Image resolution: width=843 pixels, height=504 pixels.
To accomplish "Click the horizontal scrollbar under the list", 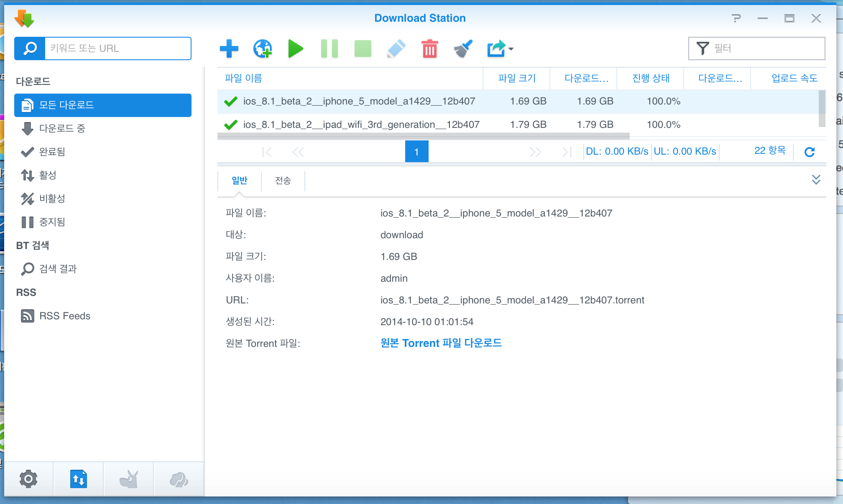I will [423, 137].
